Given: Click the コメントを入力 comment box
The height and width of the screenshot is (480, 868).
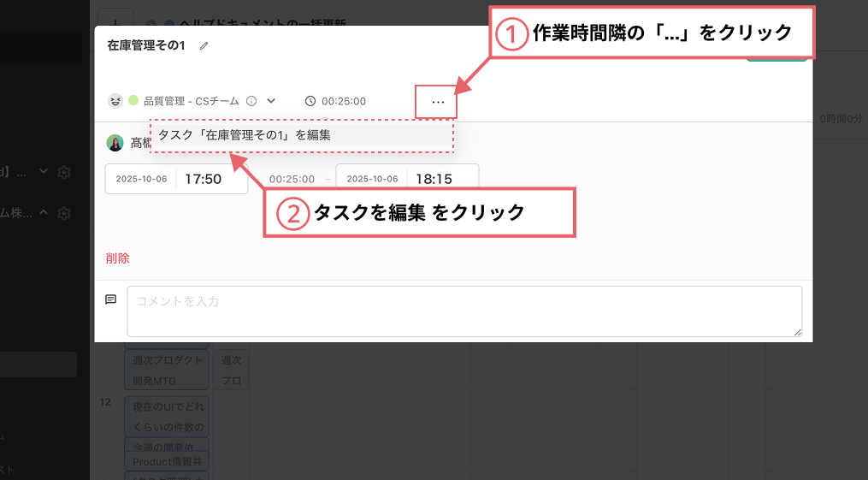Looking at the screenshot, I should click(x=464, y=311).
